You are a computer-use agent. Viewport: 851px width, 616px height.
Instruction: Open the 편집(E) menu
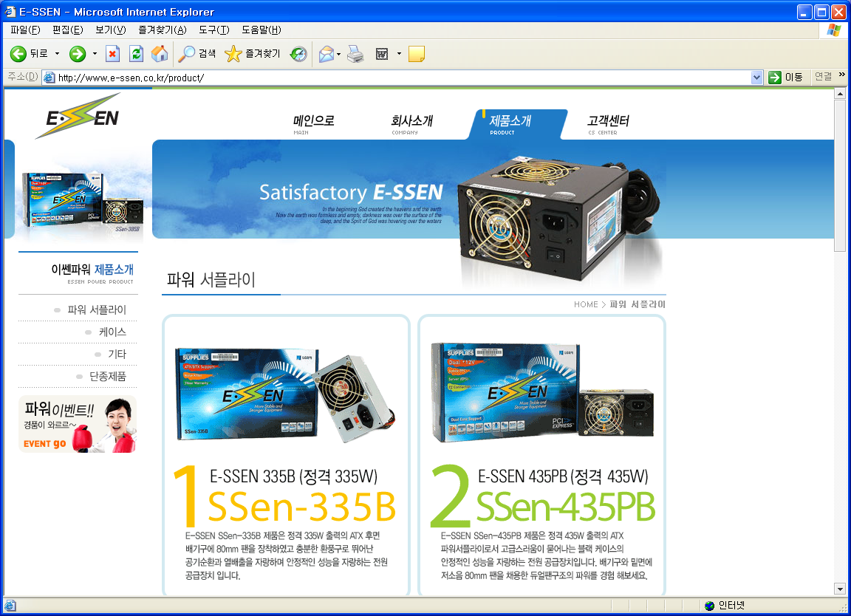click(x=68, y=30)
